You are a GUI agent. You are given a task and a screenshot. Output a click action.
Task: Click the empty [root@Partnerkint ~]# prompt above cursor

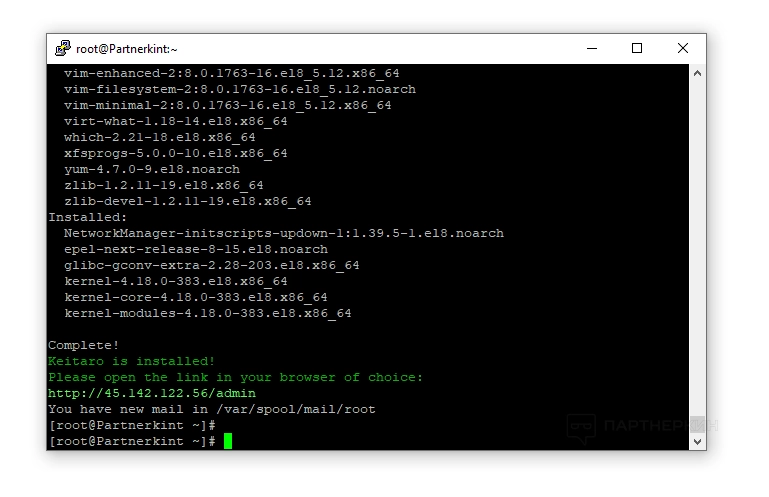pyautogui.click(x=132, y=425)
